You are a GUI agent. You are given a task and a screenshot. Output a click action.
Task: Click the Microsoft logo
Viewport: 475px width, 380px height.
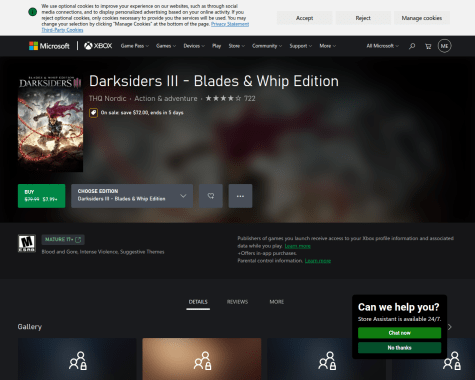pyautogui.click(x=49, y=46)
